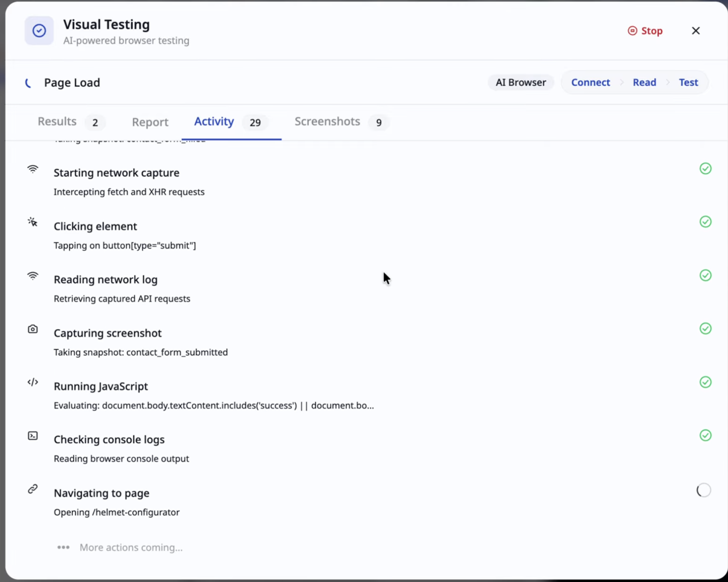Close the Visual Testing dialog
Screen dimensions: 728x582
(x=696, y=31)
